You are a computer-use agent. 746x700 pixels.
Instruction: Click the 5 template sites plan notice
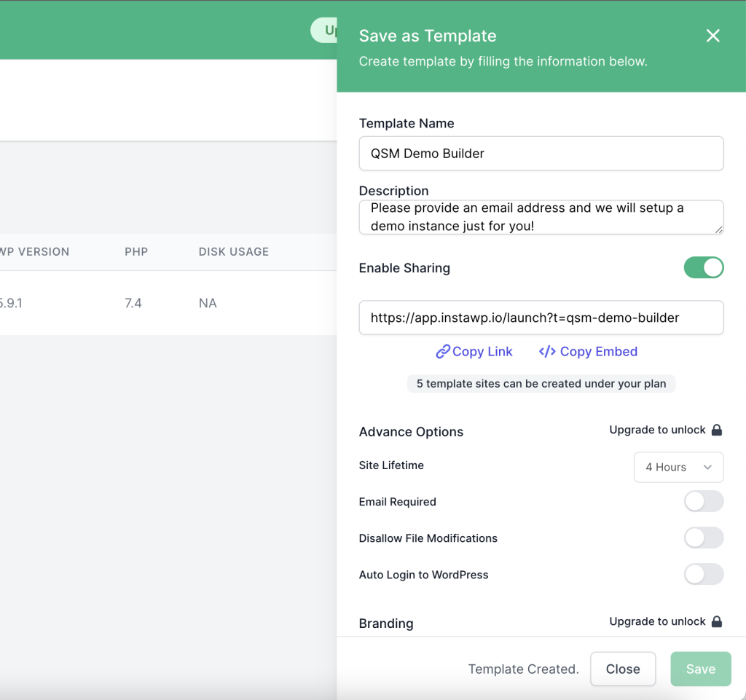541,384
